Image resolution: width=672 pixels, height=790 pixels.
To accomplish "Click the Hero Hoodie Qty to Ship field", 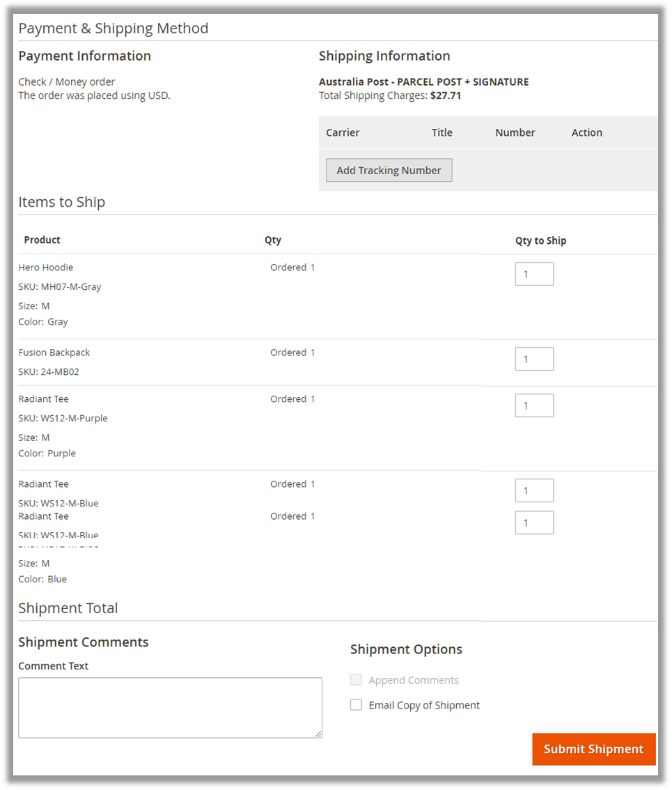I will (x=534, y=274).
